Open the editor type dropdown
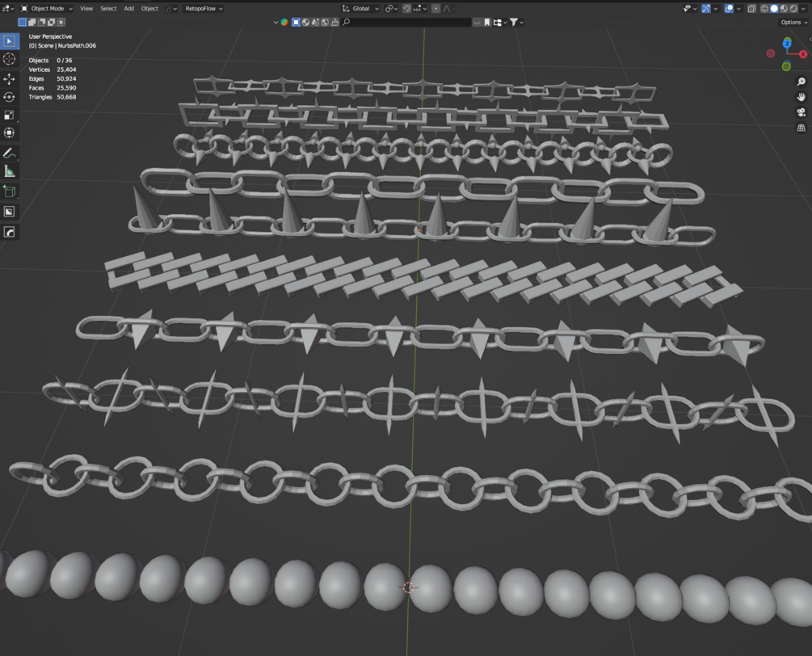This screenshot has width=812, height=656. (8, 8)
